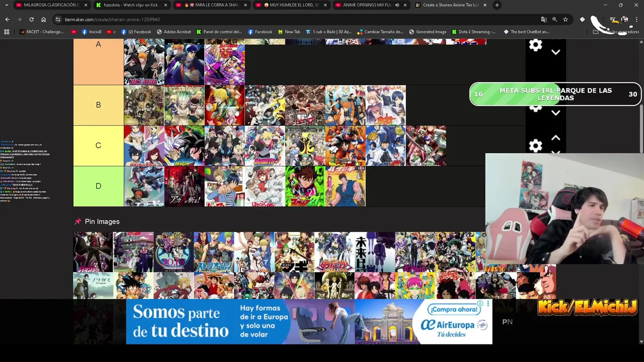Open Generated Image bookmark
644x362 pixels.
[x=428, y=32]
